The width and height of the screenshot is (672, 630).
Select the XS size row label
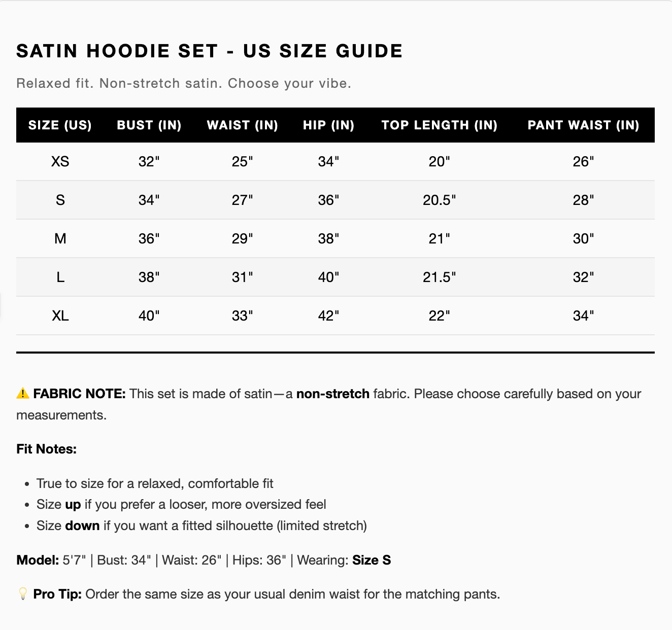(x=60, y=162)
